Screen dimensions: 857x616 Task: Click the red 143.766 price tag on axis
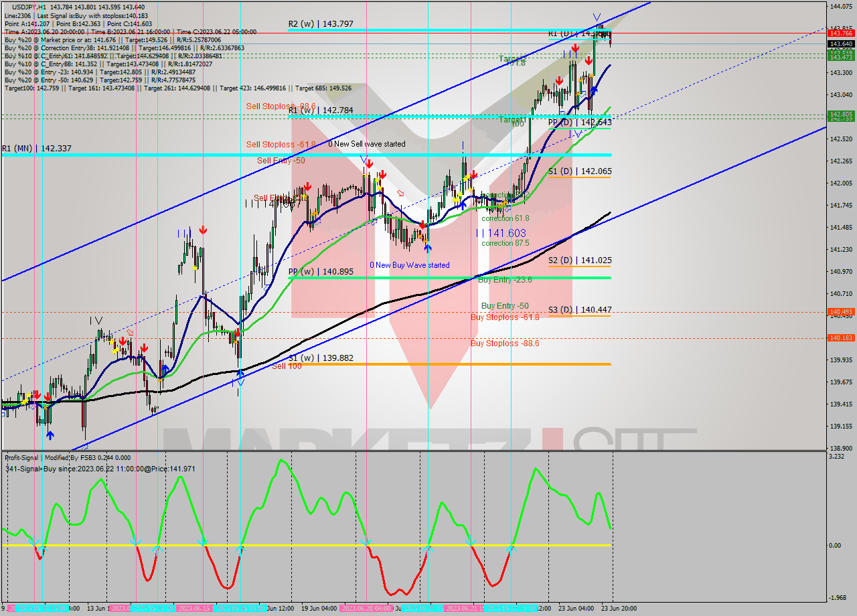[x=841, y=33]
